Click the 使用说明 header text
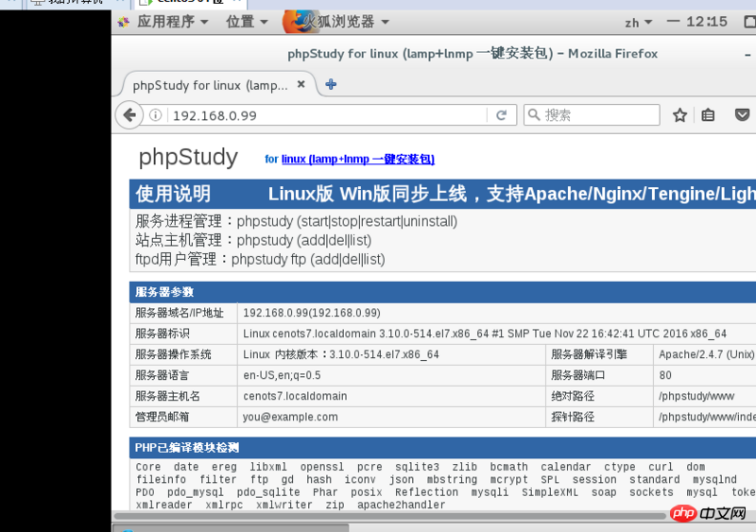This screenshot has width=756, height=532. coord(173,194)
